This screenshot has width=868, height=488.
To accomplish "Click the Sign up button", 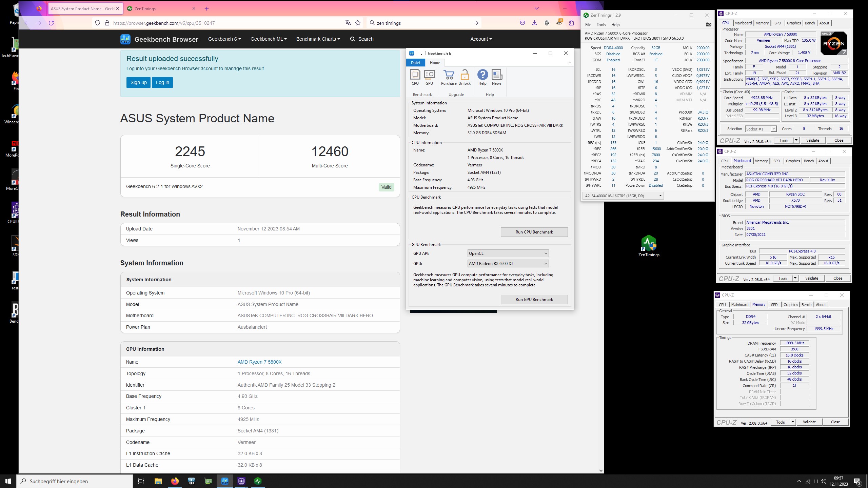I will [x=138, y=82].
